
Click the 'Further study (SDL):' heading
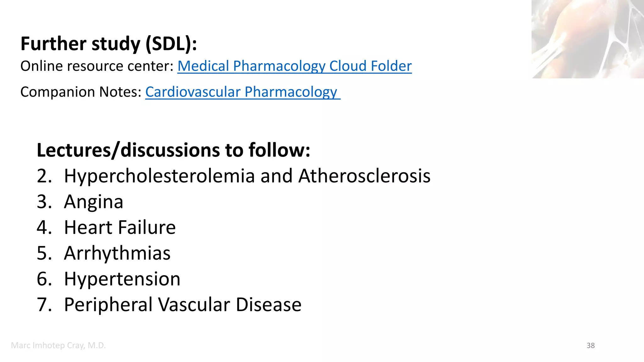[108, 44]
